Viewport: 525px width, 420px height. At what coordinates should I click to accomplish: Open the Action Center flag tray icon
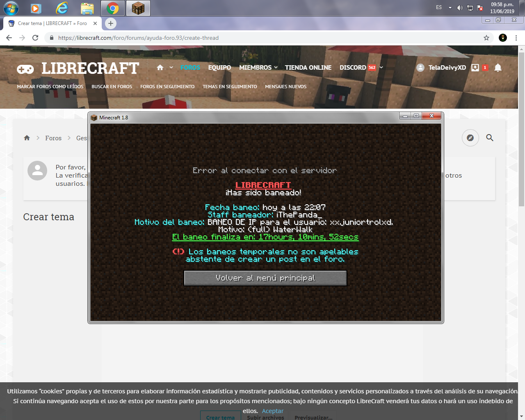[480, 8]
